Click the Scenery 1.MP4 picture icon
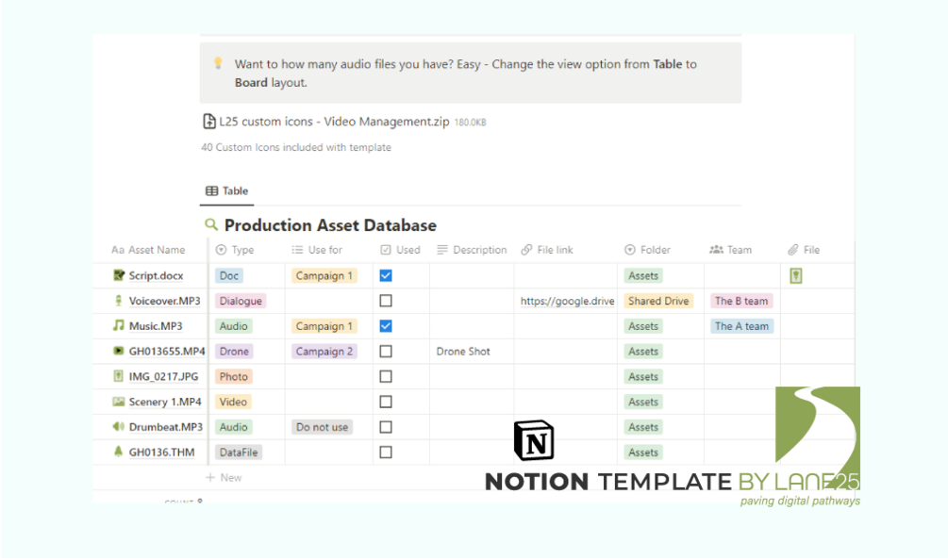The image size is (948, 560). (x=119, y=401)
